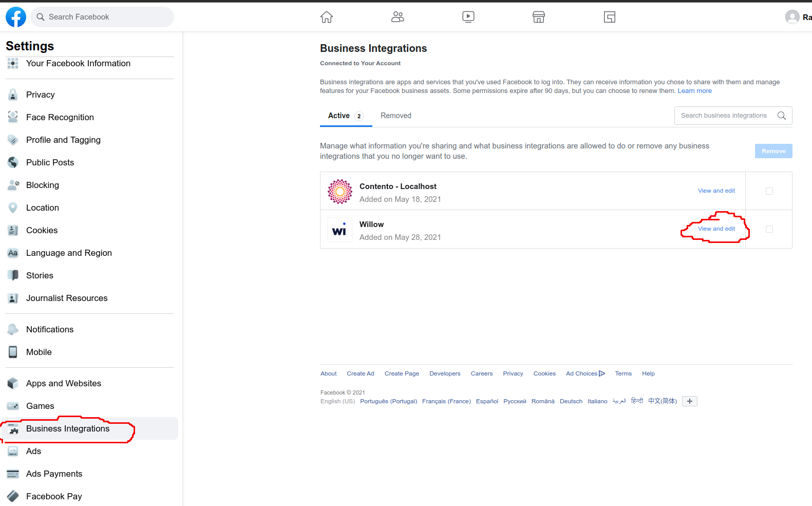Image resolution: width=812 pixels, height=506 pixels.
Task: Open the Terms footer link
Action: click(x=624, y=373)
